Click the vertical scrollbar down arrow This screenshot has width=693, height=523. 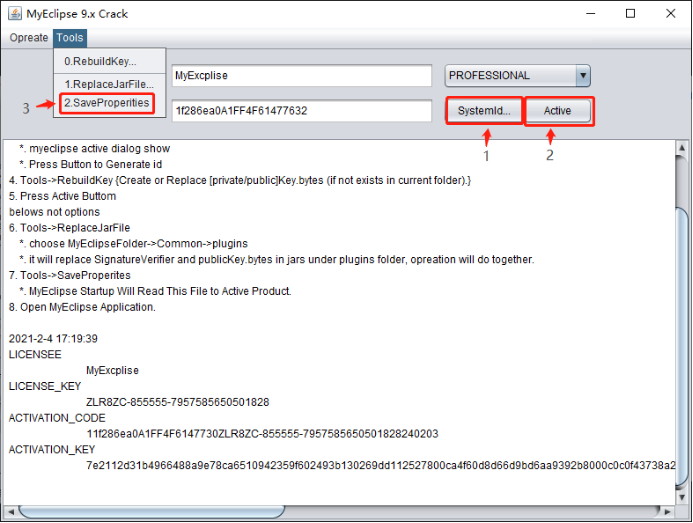pos(682,497)
